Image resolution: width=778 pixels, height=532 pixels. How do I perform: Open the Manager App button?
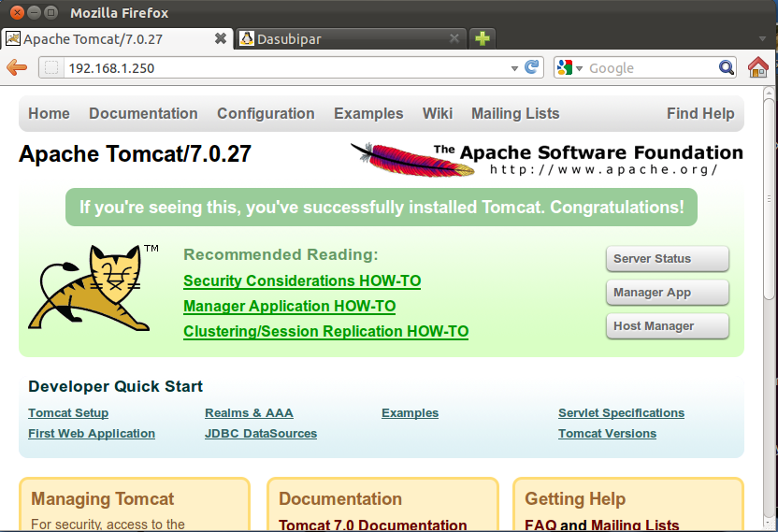[x=668, y=293]
